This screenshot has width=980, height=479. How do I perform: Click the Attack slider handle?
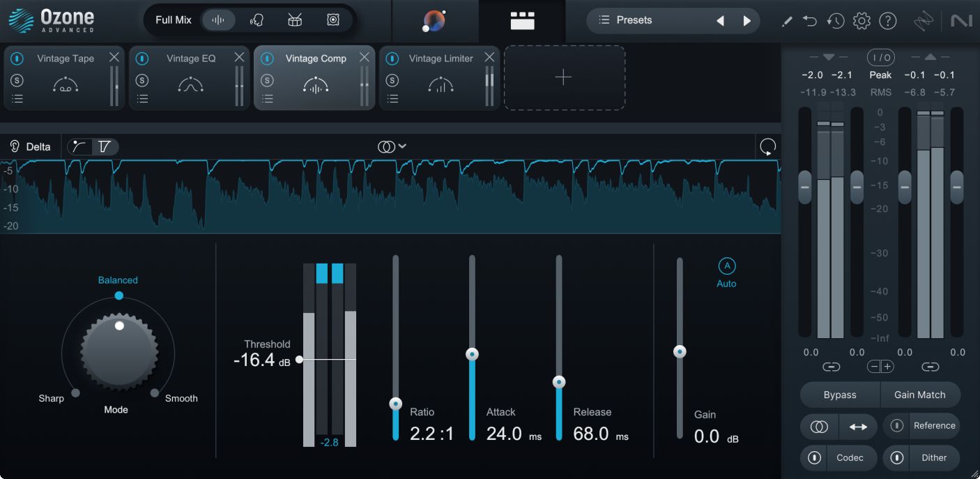[x=472, y=354]
